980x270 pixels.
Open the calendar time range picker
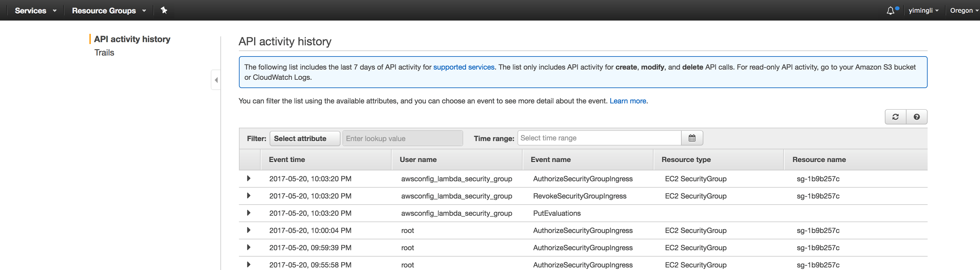click(x=692, y=138)
